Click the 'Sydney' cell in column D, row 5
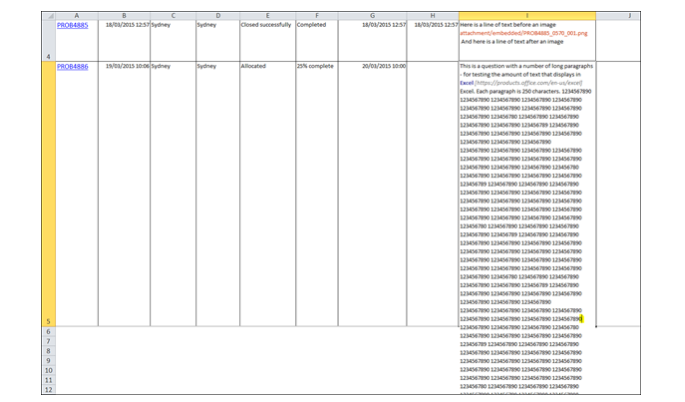This screenshot has height=402, width=685. pos(218,194)
